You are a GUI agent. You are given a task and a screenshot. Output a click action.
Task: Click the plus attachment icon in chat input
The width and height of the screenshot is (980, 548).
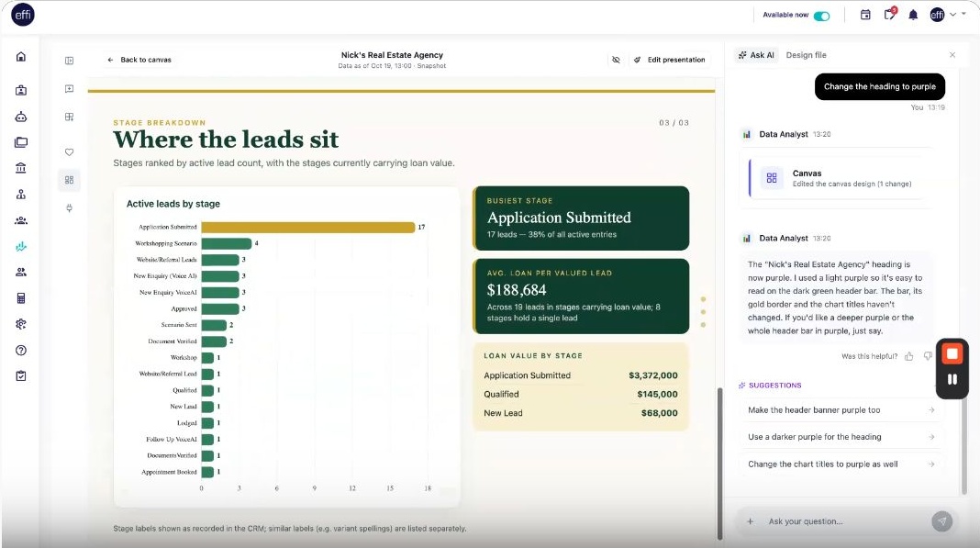pyautogui.click(x=750, y=521)
